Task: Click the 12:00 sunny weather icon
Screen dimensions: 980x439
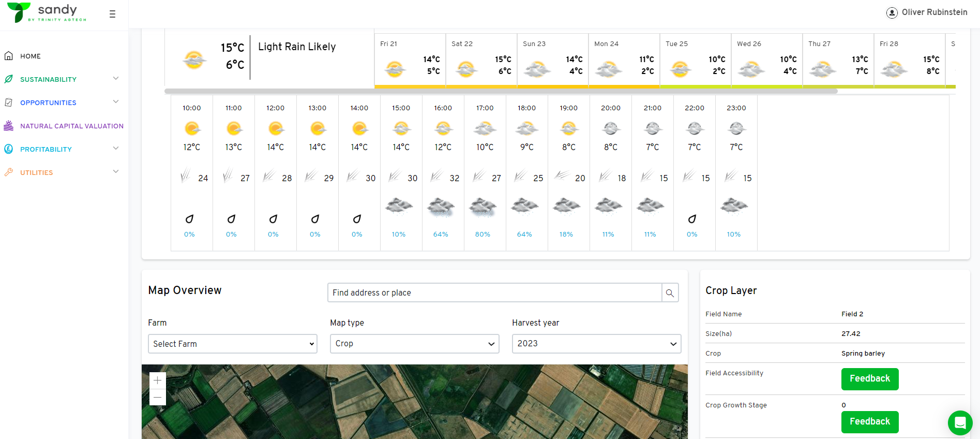Action: [276, 128]
